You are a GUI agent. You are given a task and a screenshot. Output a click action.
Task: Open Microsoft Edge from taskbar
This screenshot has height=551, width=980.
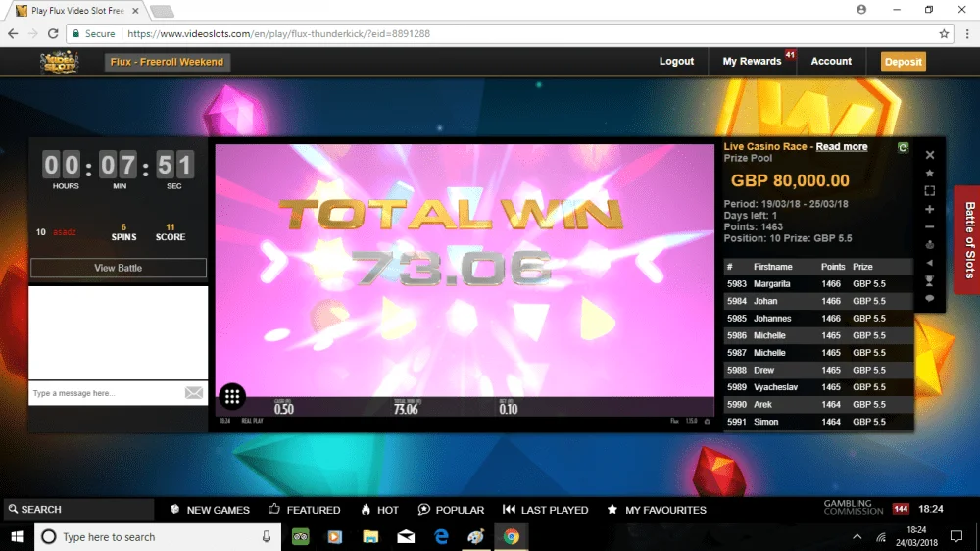tap(441, 536)
